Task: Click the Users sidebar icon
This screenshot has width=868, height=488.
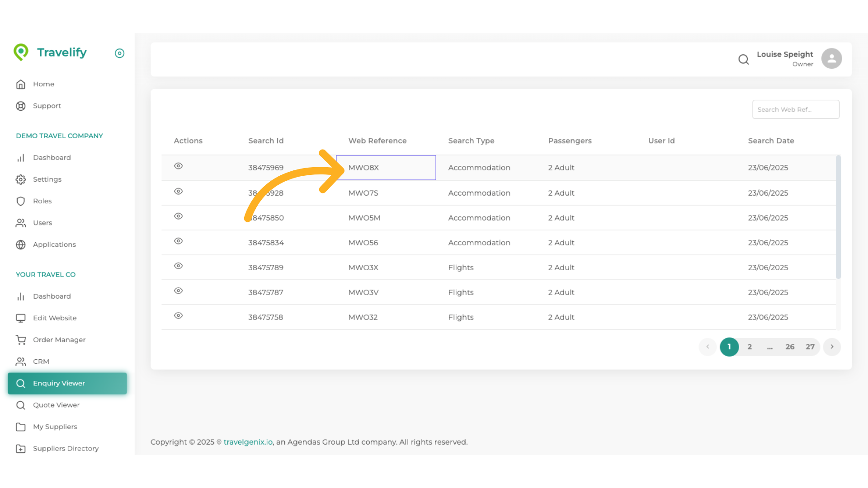Action: 21,223
